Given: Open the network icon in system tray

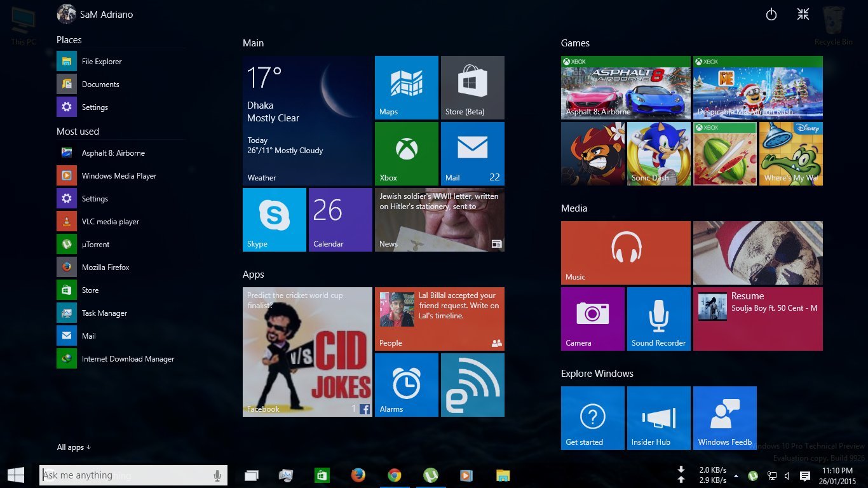Looking at the screenshot, I should [772, 475].
